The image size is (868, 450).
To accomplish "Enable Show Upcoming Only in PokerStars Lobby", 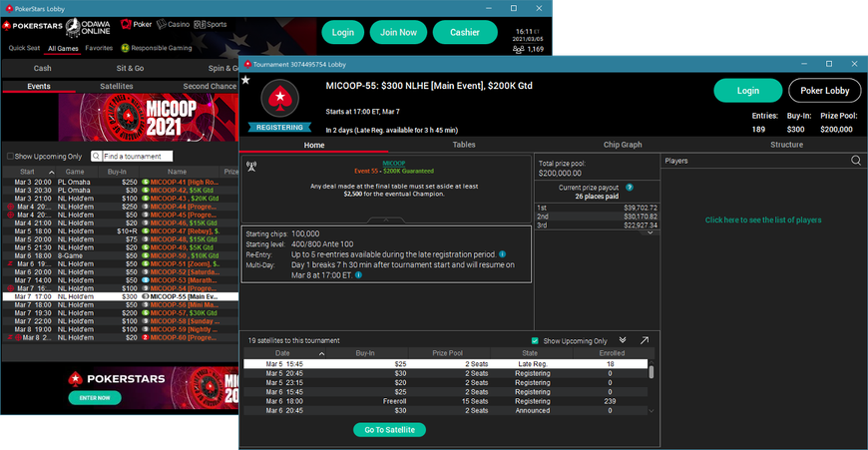I will (10, 156).
